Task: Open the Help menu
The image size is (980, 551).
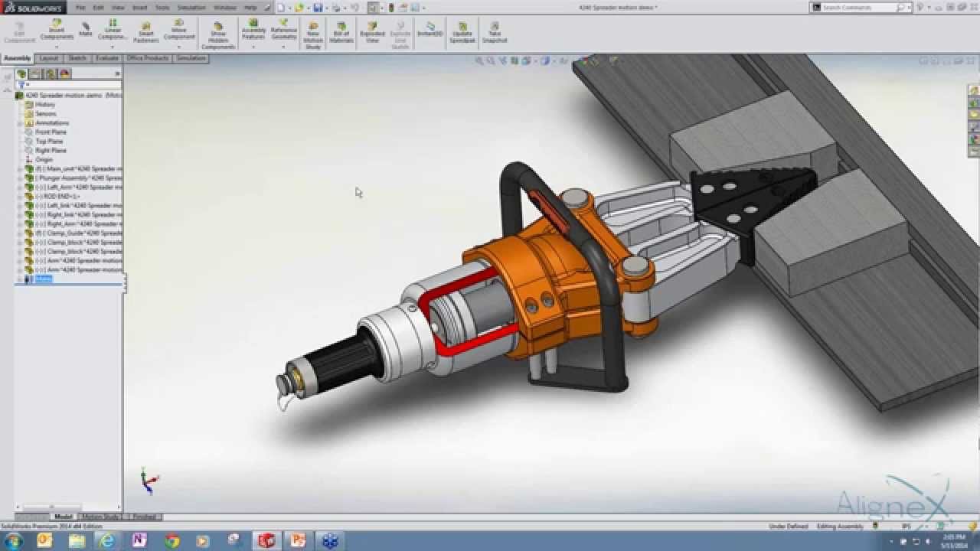Action: click(x=250, y=8)
